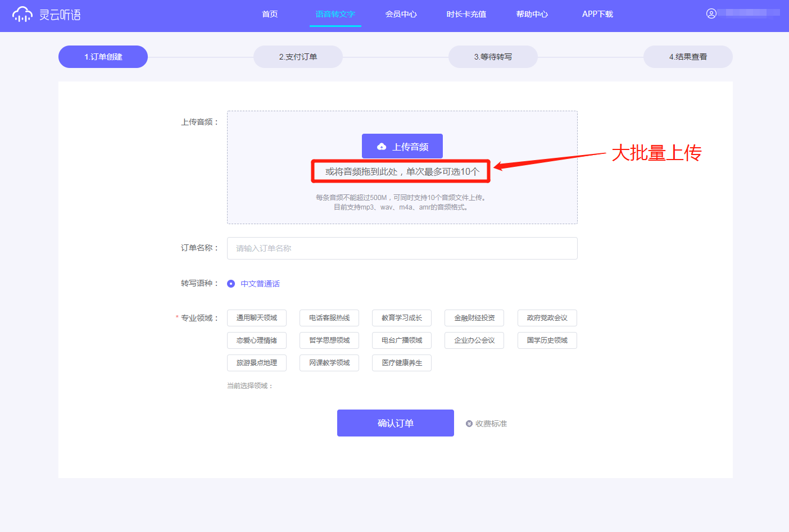
Task: Open the 帮助中心 menu item
Action: (x=532, y=14)
